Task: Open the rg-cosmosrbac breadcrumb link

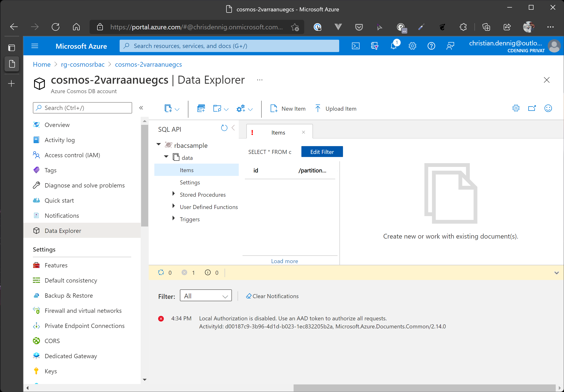Action: click(x=82, y=64)
